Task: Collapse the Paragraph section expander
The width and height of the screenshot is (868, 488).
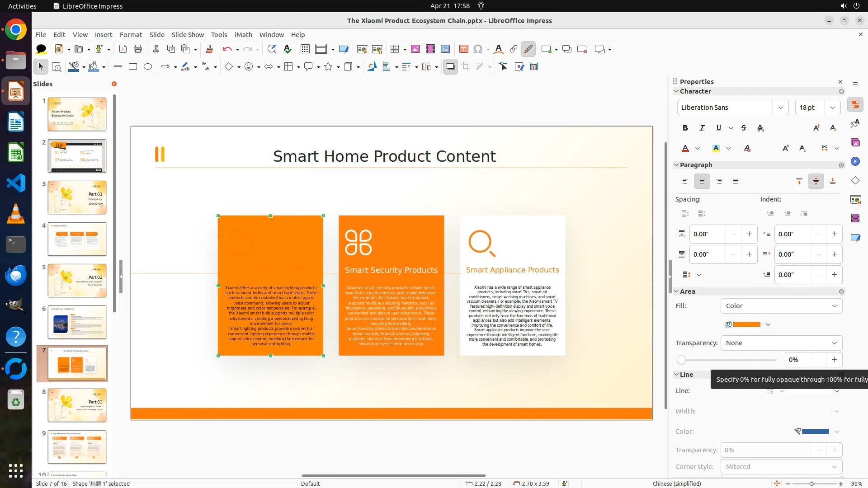Action: point(677,165)
